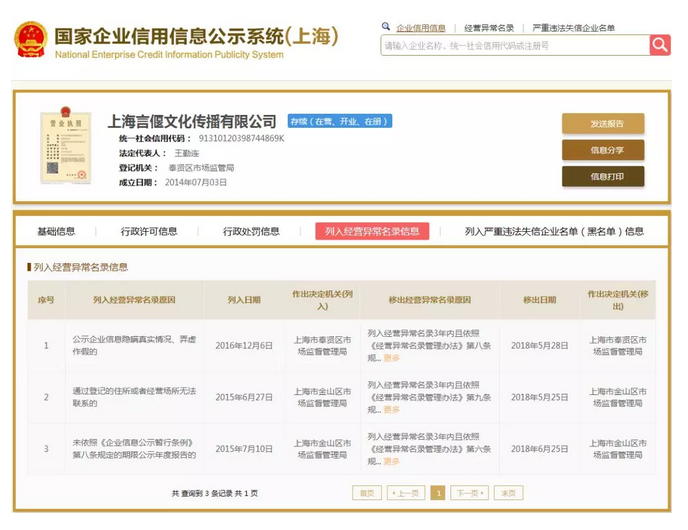This screenshot has width=688, height=530.
Task: Expand 更多 in the third record row
Action: 391,461
